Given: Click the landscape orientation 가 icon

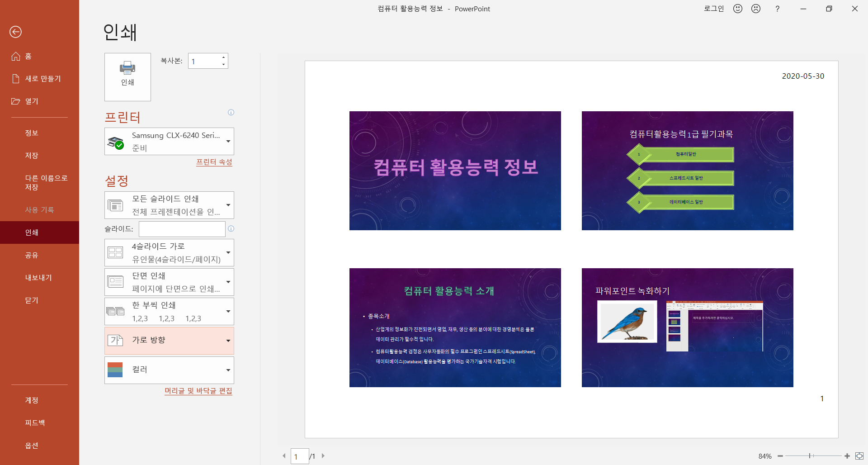Looking at the screenshot, I should 116,340.
